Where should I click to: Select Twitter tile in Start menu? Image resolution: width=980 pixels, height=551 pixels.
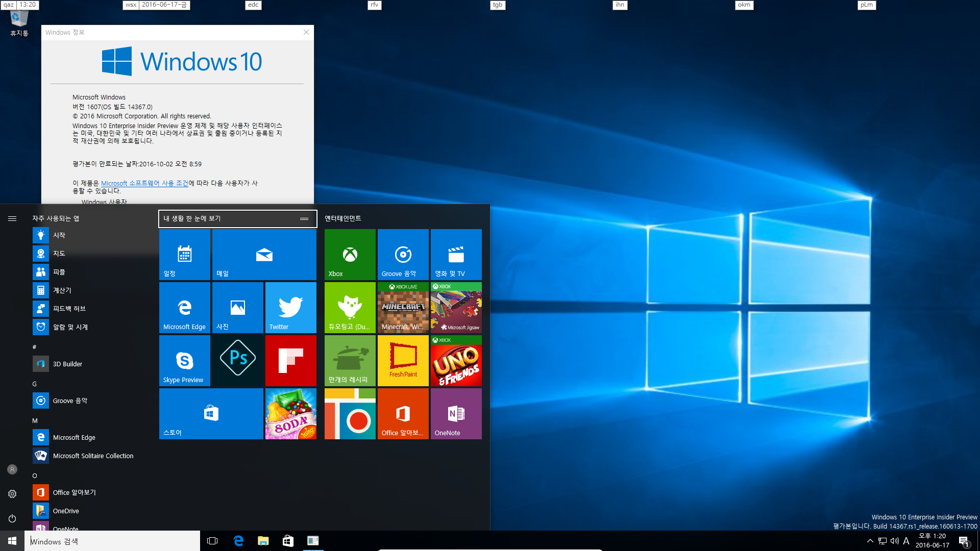pyautogui.click(x=290, y=308)
